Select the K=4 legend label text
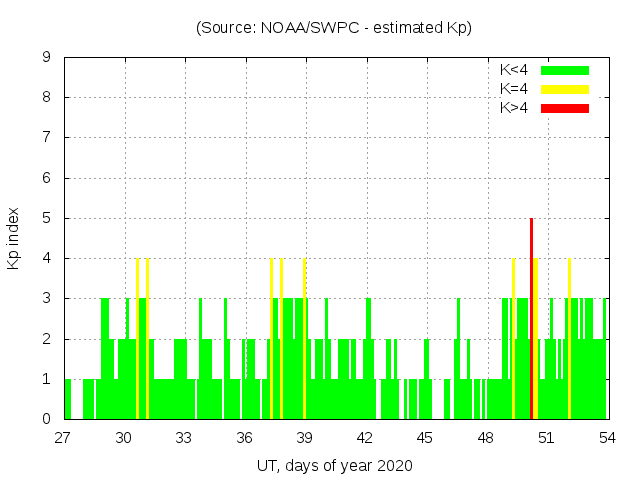640x480 pixels. pyautogui.click(x=514, y=89)
